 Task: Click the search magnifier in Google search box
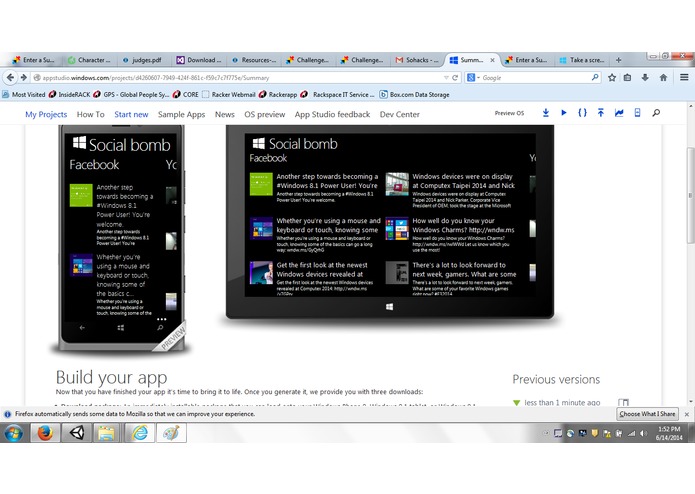(594, 78)
